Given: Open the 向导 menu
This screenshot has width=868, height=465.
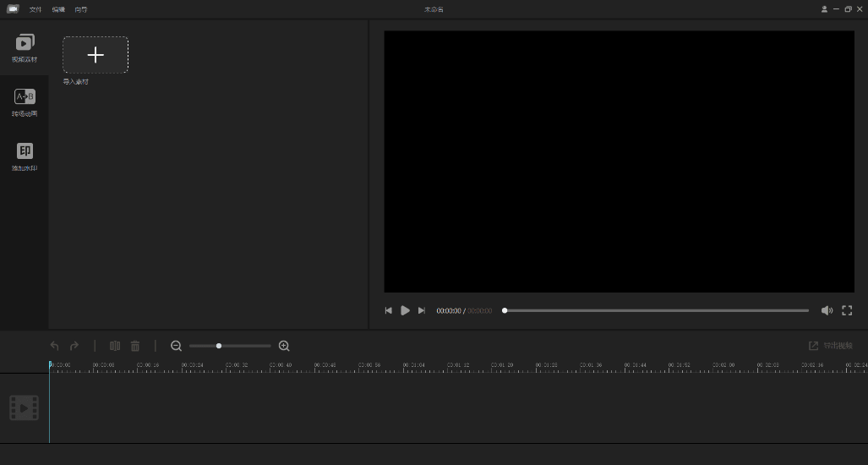Looking at the screenshot, I should 81,9.
